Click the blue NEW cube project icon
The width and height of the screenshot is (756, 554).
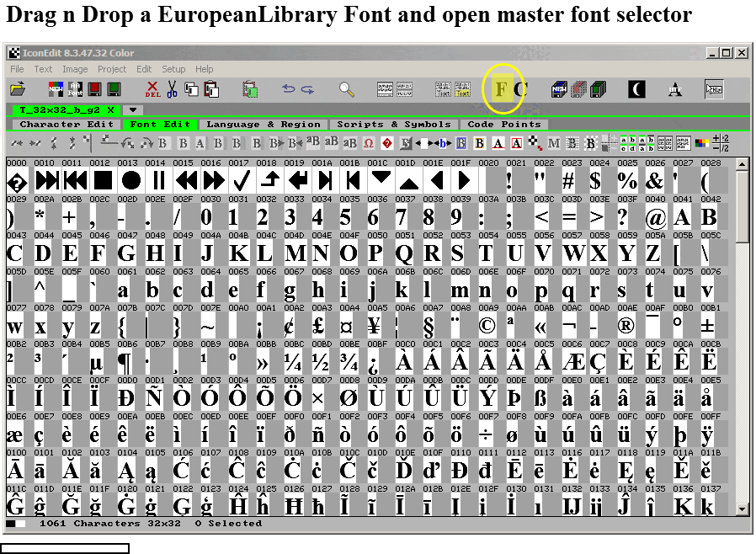(x=559, y=89)
